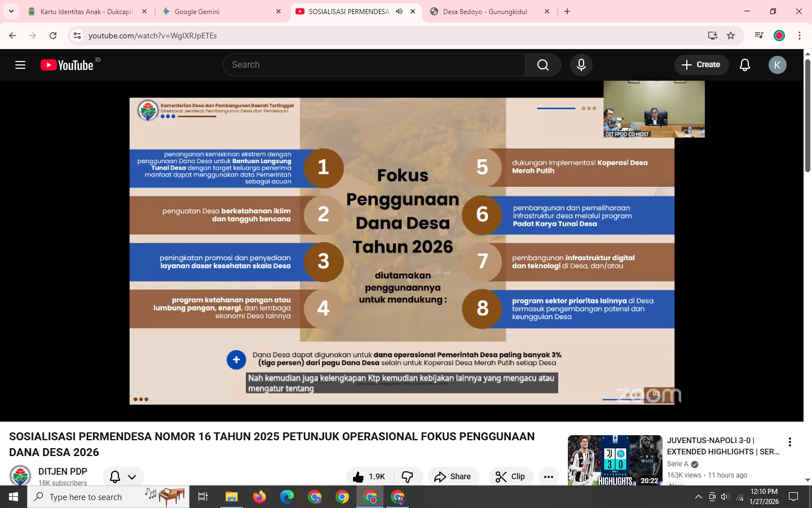Screen dimensions: 812x508
Task: Click the Juventus-Napoli video thumbnail
Action: click(615, 460)
